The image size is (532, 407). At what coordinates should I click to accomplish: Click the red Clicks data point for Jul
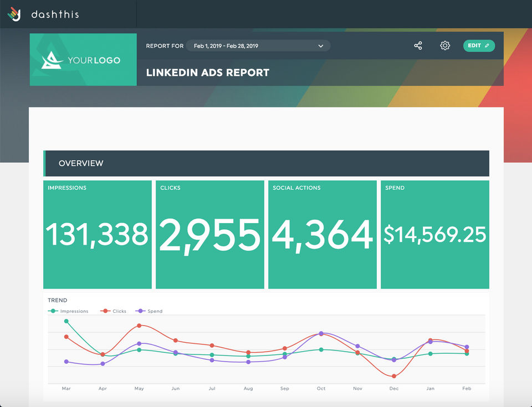coord(212,346)
